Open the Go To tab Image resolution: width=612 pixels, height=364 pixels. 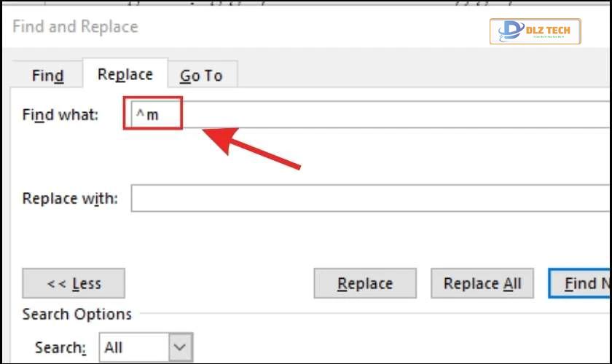pos(201,75)
